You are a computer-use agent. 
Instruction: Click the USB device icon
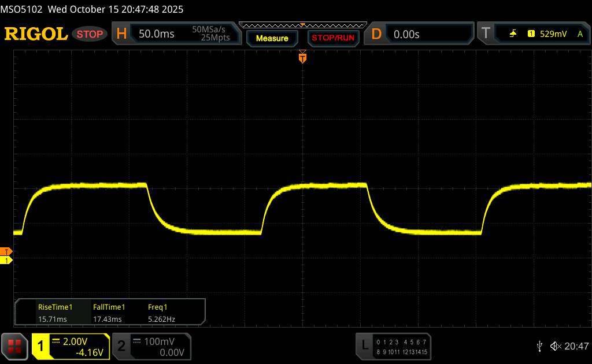pyautogui.click(x=539, y=346)
